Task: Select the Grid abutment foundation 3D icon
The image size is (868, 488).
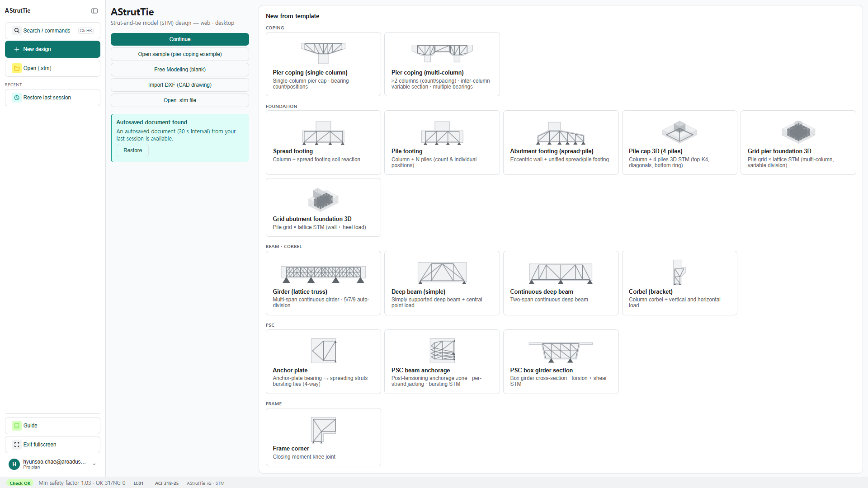Action: [x=323, y=199]
